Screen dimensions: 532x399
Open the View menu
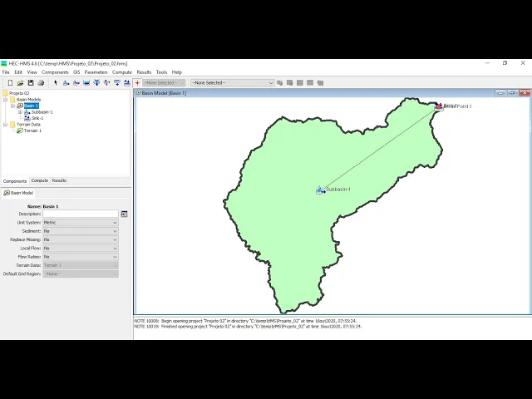(x=32, y=72)
